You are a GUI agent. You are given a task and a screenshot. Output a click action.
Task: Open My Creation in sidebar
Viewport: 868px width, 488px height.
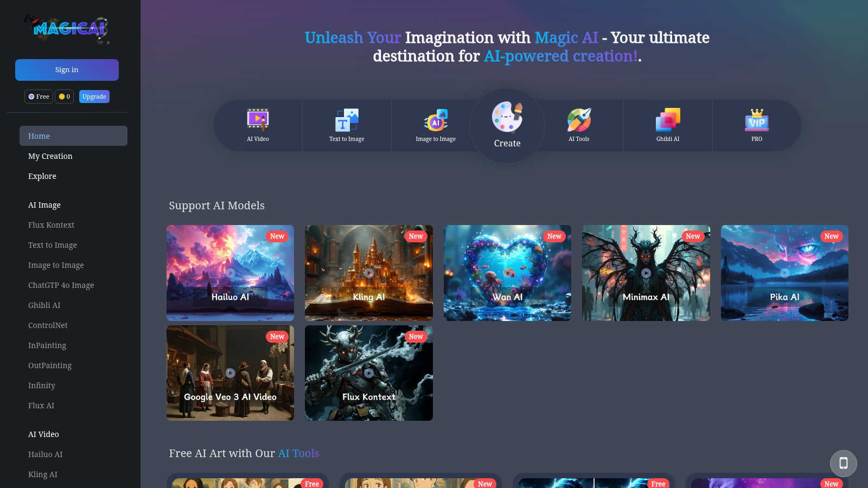tap(50, 156)
